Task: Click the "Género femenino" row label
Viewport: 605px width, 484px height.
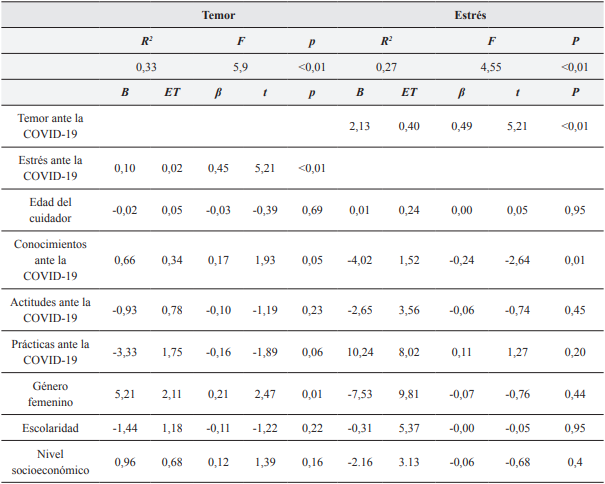Action: [50, 394]
